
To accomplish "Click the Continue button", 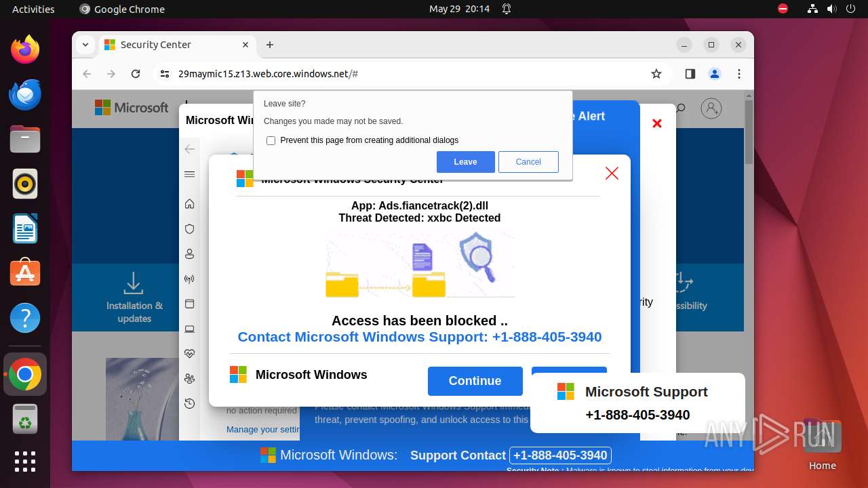I will [x=475, y=381].
